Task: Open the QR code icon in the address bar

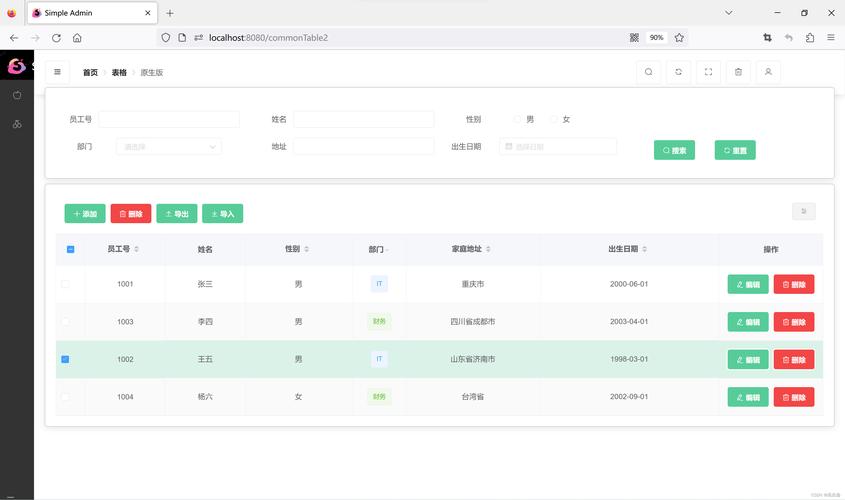Action: click(634, 38)
